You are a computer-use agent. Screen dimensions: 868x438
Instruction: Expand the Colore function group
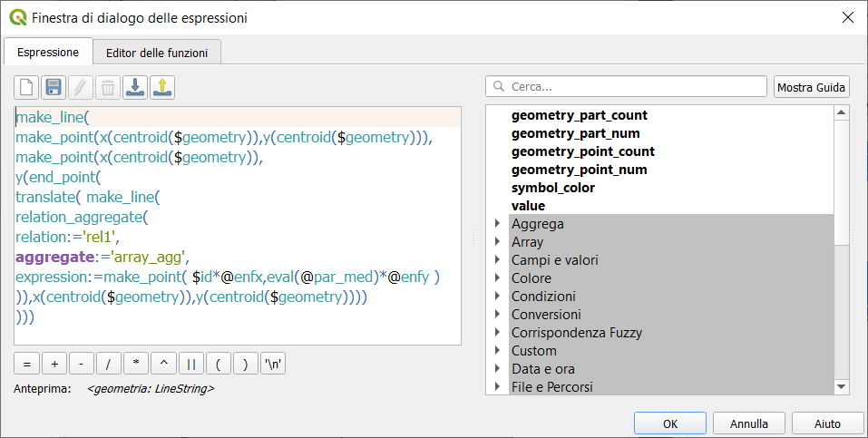pyautogui.click(x=497, y=278)
